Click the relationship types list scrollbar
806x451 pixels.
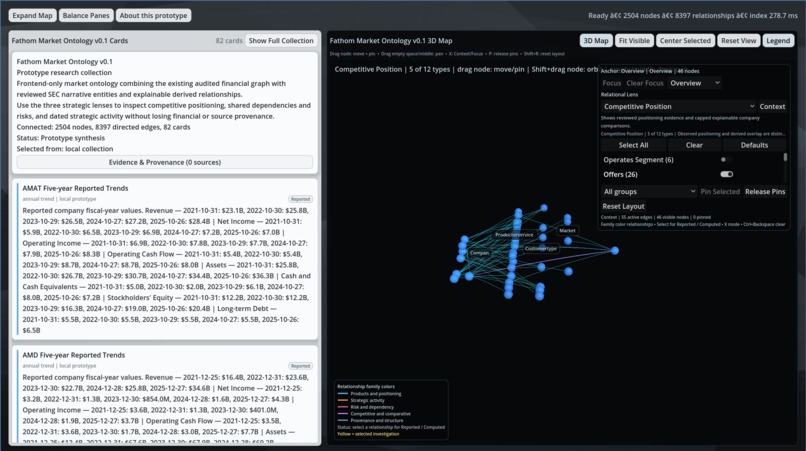(785, 157)
